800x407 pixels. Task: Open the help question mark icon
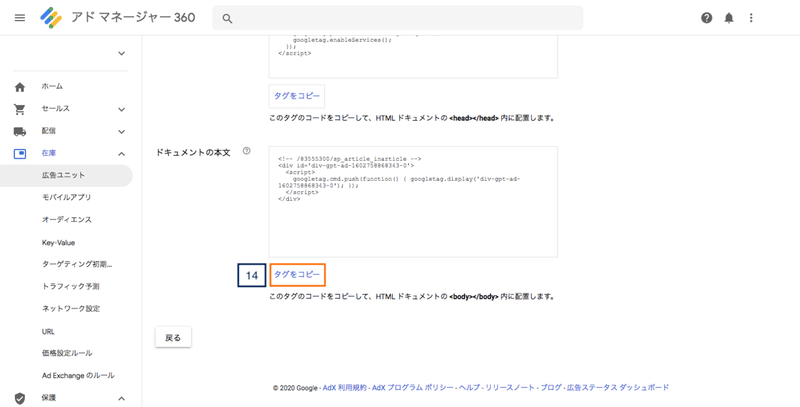707,18
